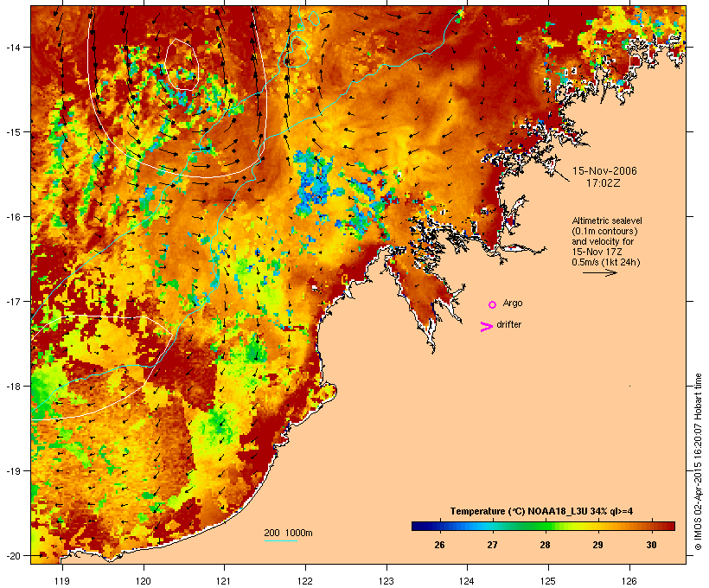Click the 122 longitude axis label

pos(305,581)
